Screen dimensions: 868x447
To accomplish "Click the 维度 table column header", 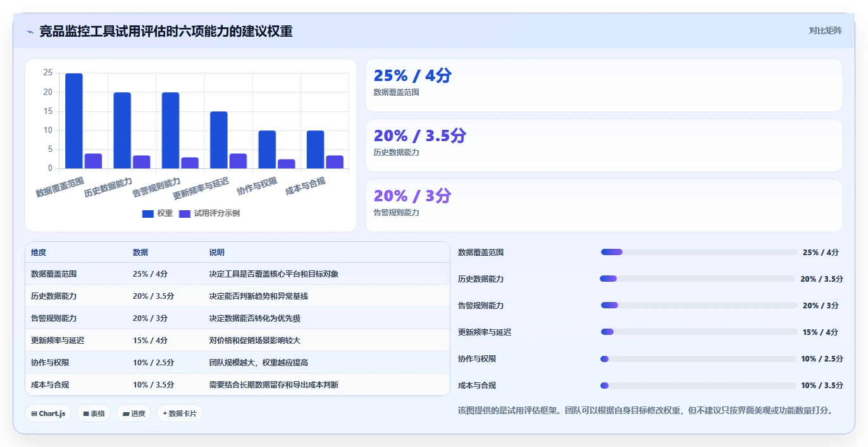I will 39,252.
